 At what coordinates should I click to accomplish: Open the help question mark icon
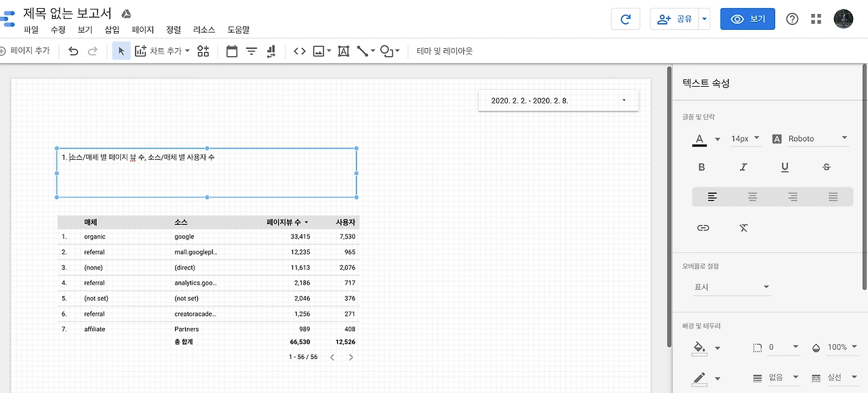click(x=792, y=19)
